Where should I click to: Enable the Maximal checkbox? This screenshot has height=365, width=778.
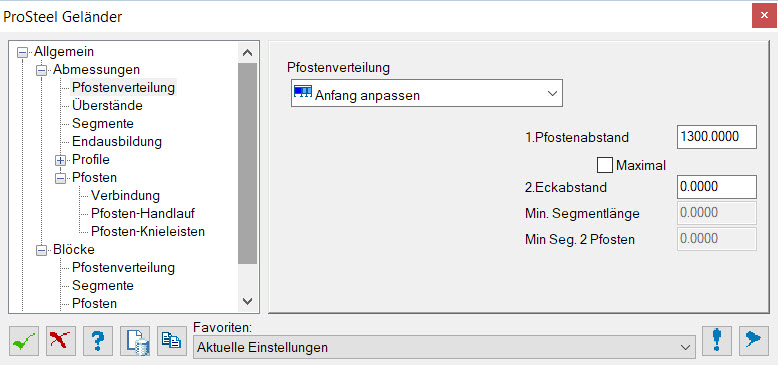[x=605, y=165]
